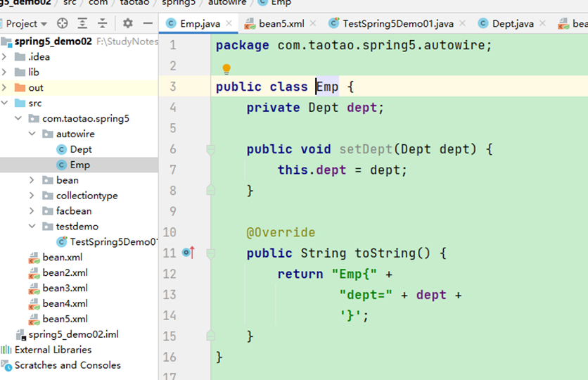
Task: Switch to the TestSpring5Demo01.java tab
Action: (x=398, y=24)
